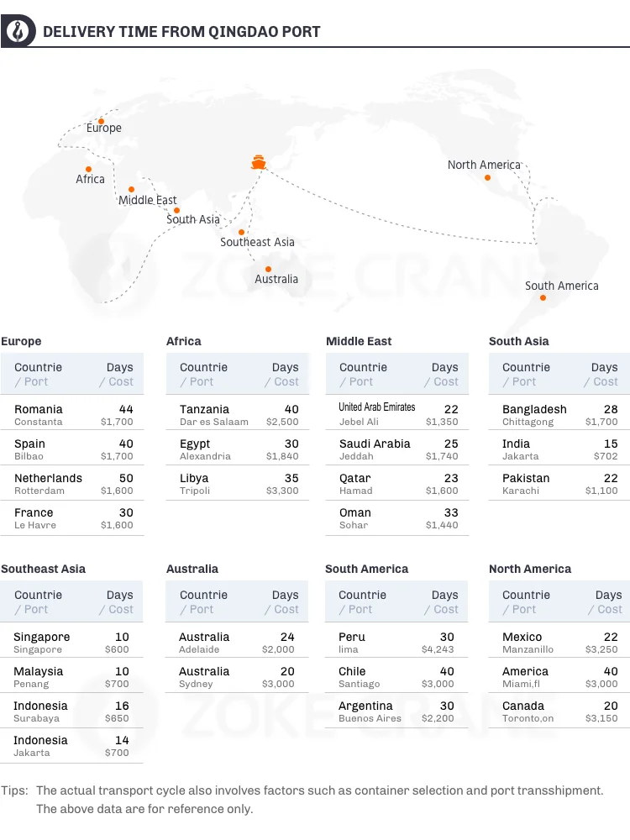Click the Canada Toronto,on row
630x840 pixels.
559,711
